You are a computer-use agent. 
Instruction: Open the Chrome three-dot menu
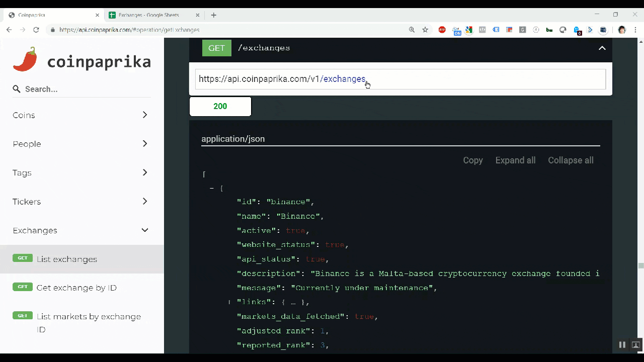[636, 30]
